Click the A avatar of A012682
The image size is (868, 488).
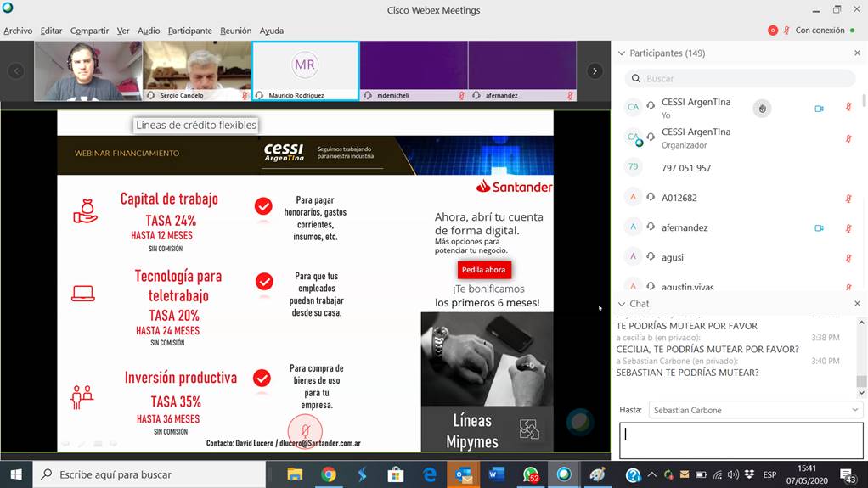point(633,197)
